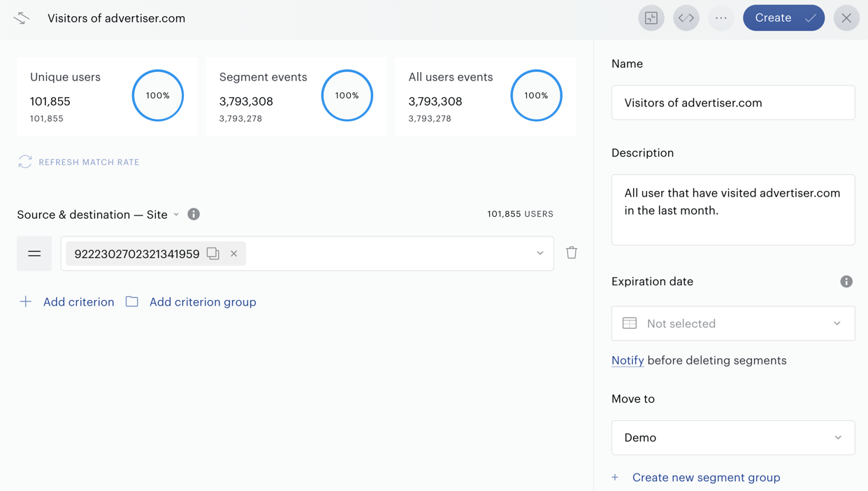Open the code view icon
The height and width of the screenshot is (491, 868).
[686, 18]
